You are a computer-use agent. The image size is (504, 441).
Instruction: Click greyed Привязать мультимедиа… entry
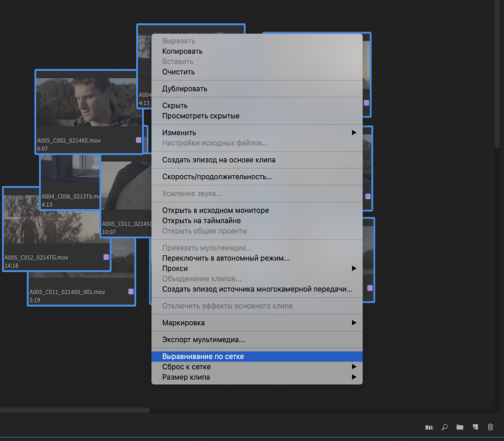pos(257,248)
